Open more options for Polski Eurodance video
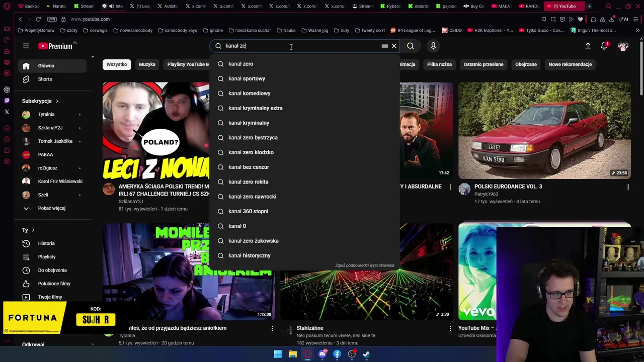 (x=628, y=187)
